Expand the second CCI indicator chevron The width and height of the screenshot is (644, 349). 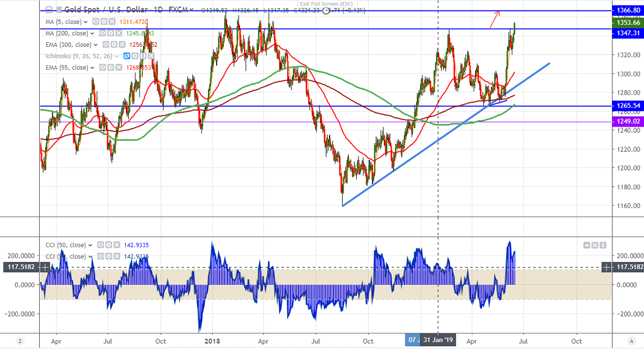[x=90, y=257]
